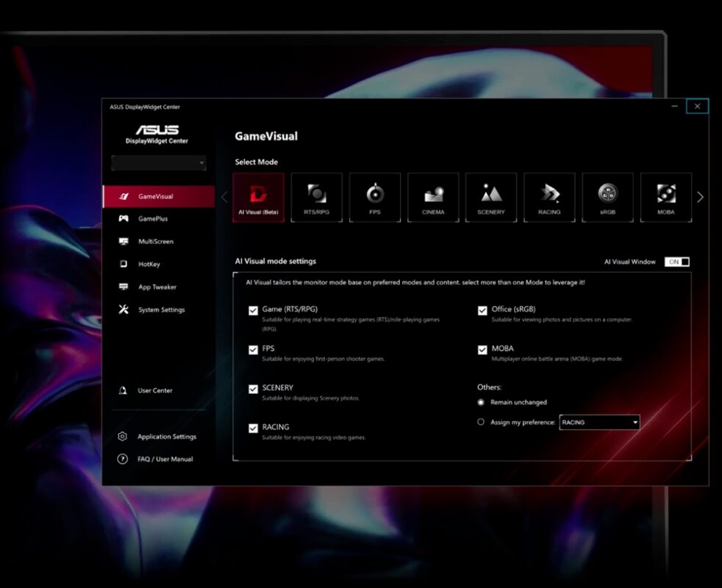The width and height of the screenshot is (722, 588).
Task: Select the RTS/RPG mode tile
Action: pos(316,198)
